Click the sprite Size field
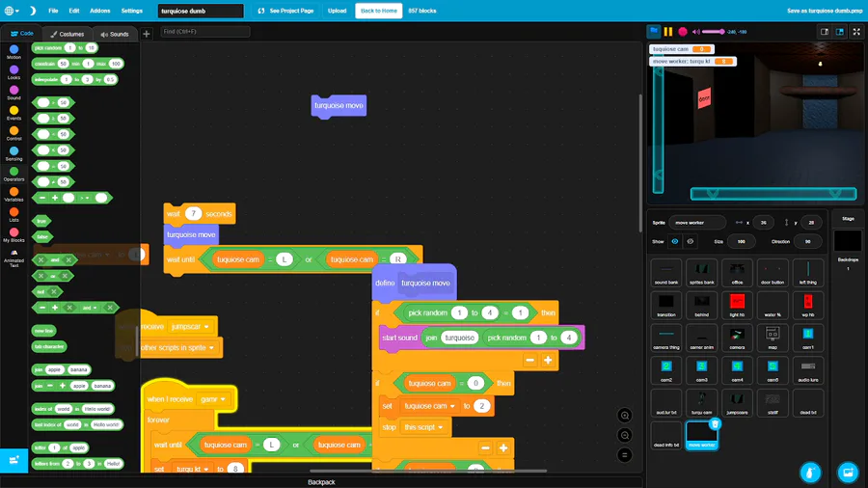 pyautogui.click(x=742, y=241)
